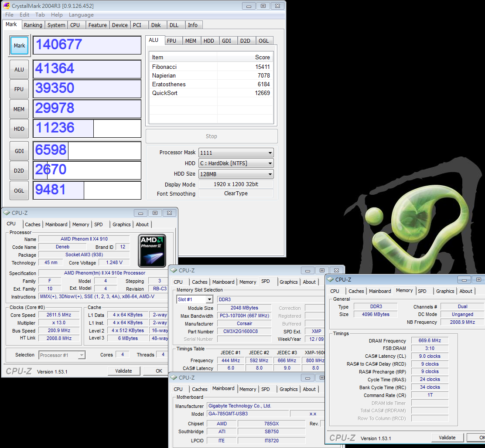Run the HDD benchmark button
Image resolution: width=485 pixels, height=448 pixels.
pos(19,129)
